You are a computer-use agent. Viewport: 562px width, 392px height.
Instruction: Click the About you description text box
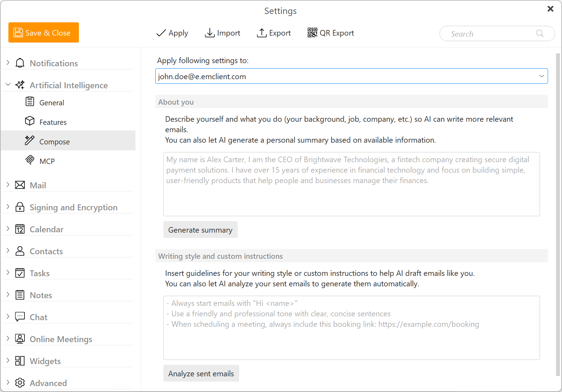(352, 184)
